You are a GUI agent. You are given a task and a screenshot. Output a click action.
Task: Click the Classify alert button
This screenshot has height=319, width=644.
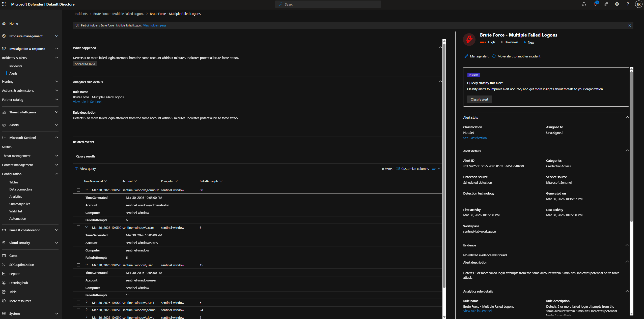click(479, 100)
